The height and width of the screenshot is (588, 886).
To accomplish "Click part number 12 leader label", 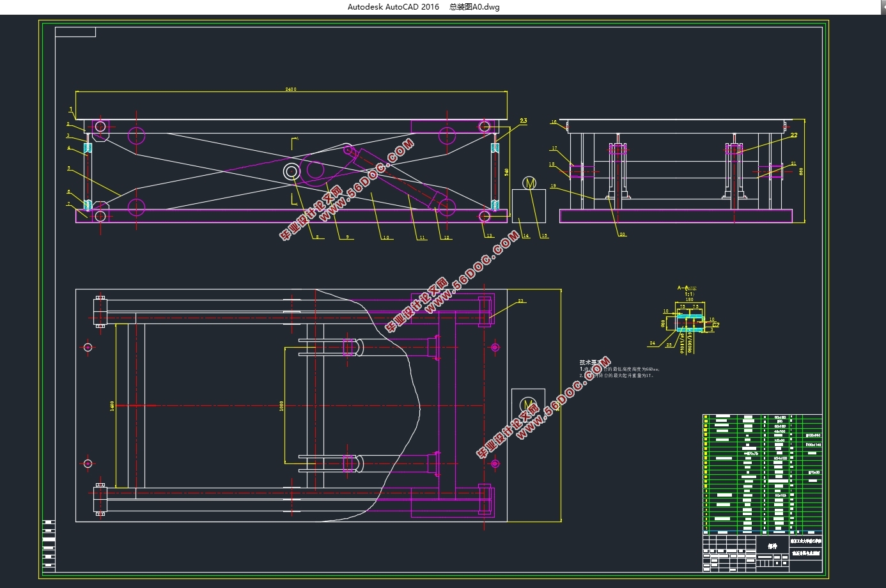I will pyautogui.click(x=446, y=237).
